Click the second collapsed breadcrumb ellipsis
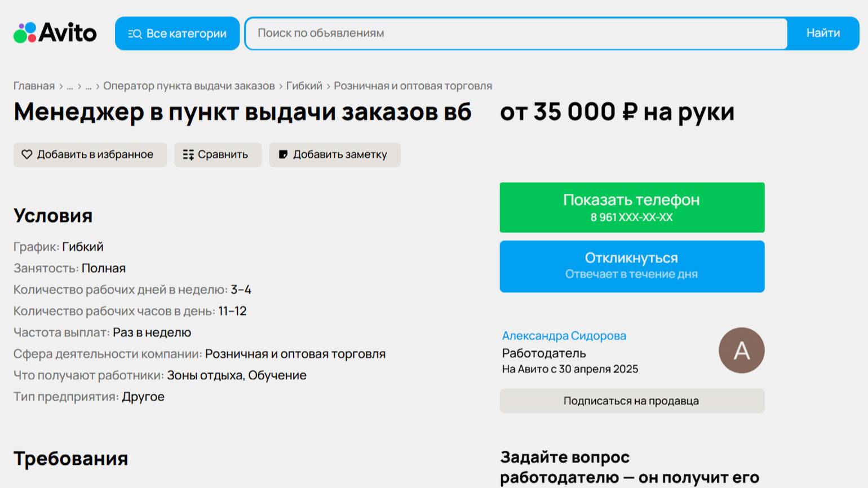The width and height of the screenshot is (868, 488). [88, 86]
